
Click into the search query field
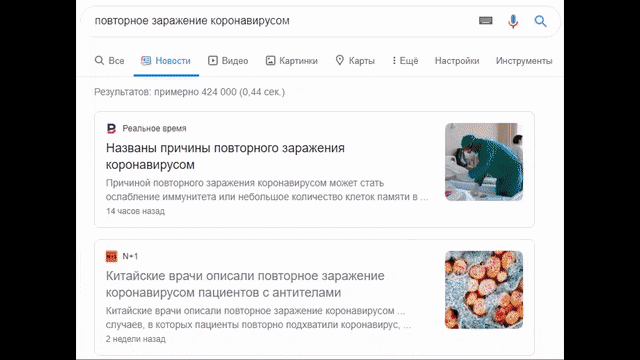pos(282,21)
